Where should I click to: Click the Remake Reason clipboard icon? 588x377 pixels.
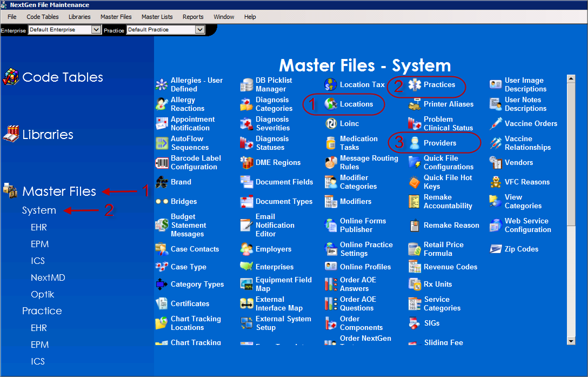click(x=415, y=226)
